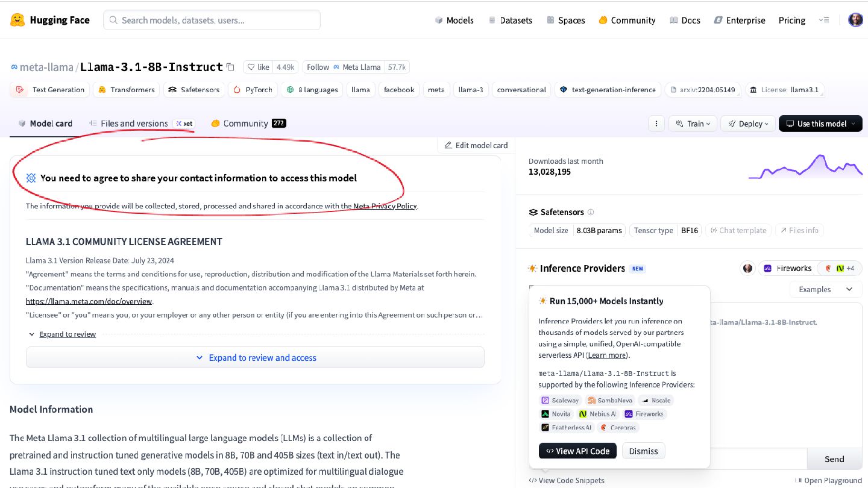Open the Spaces nav item
868x488 pixels.
[x=565, y=20]
